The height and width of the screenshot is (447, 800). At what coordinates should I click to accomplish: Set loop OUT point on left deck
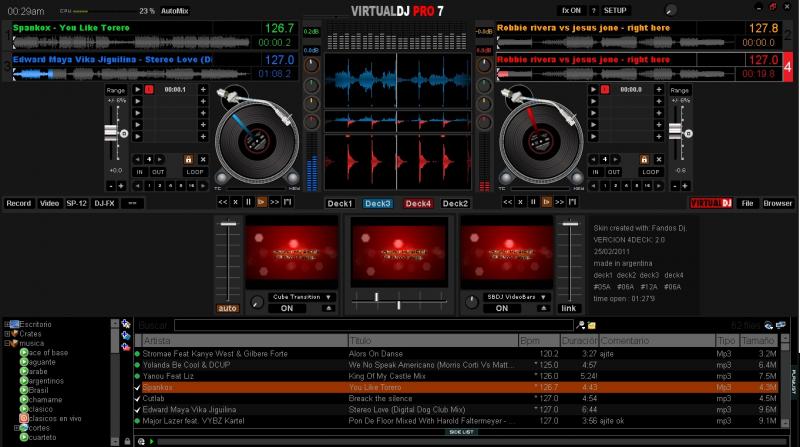(158, 172)
